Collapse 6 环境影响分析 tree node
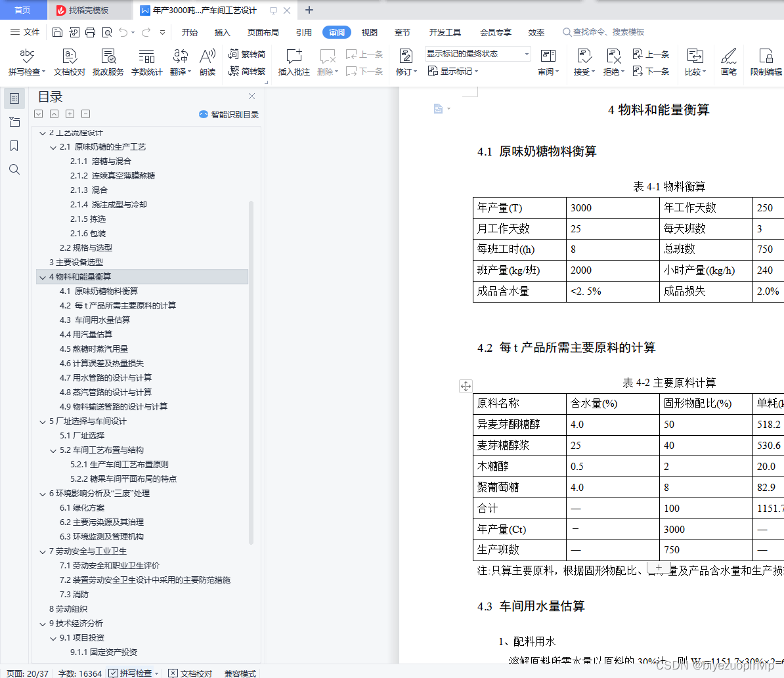 coord(43,494)
